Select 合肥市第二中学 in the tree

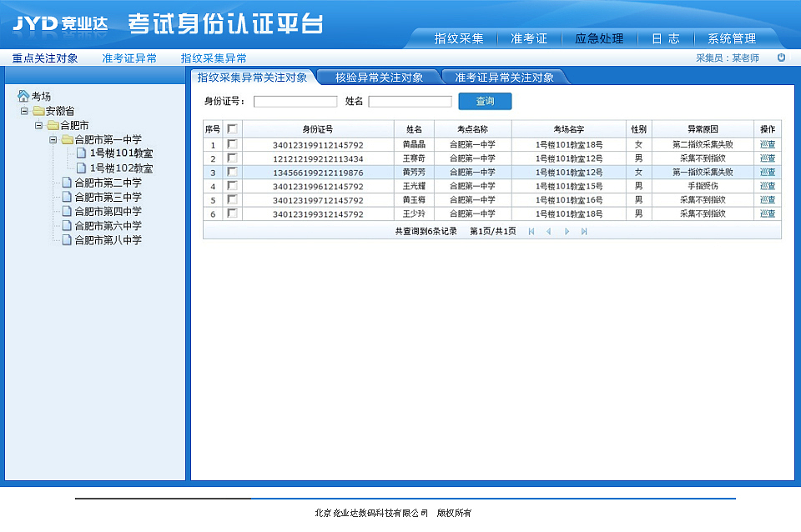click(108, 183)
